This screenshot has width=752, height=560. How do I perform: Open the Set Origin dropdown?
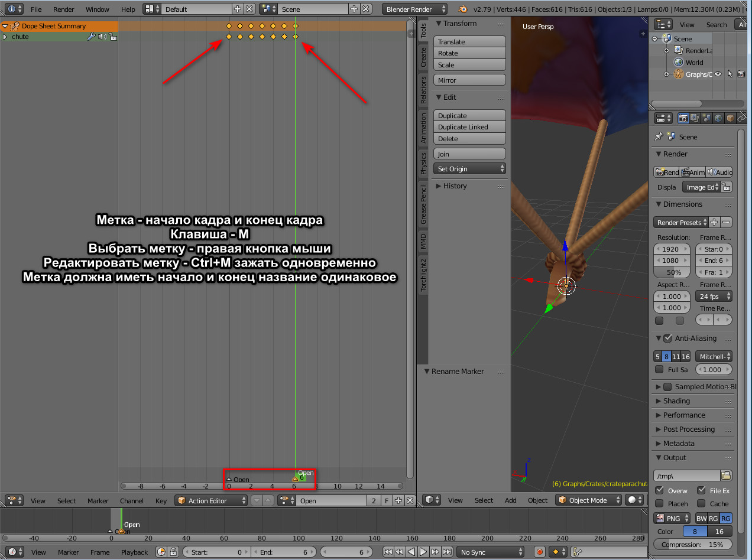[x=469, y=169]
